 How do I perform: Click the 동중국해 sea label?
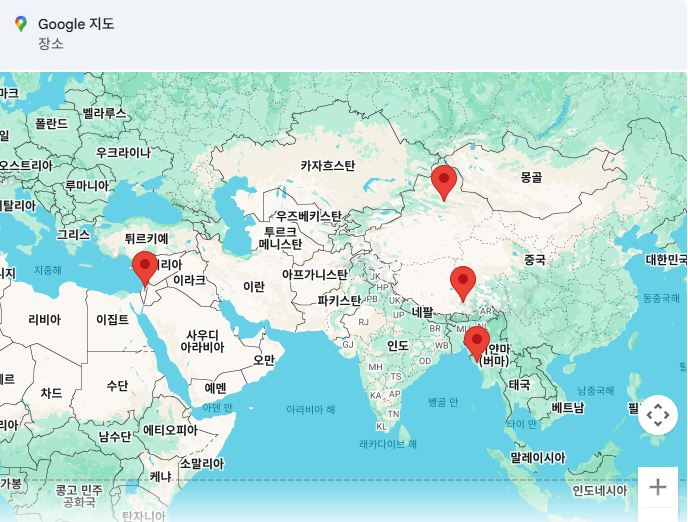tap(661, 298)
